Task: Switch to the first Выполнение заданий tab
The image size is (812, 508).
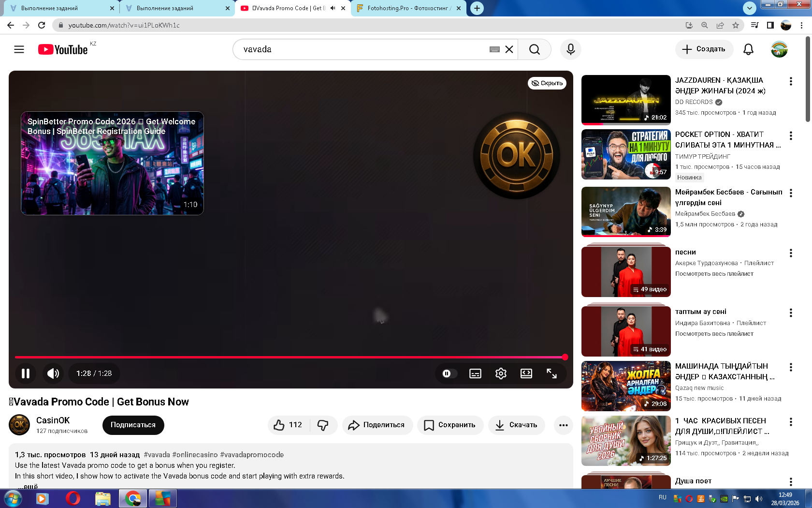Action: [x=61, y=8]
